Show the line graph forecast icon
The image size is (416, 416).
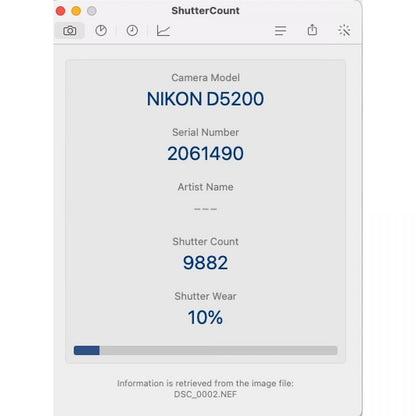pos(163,31)
